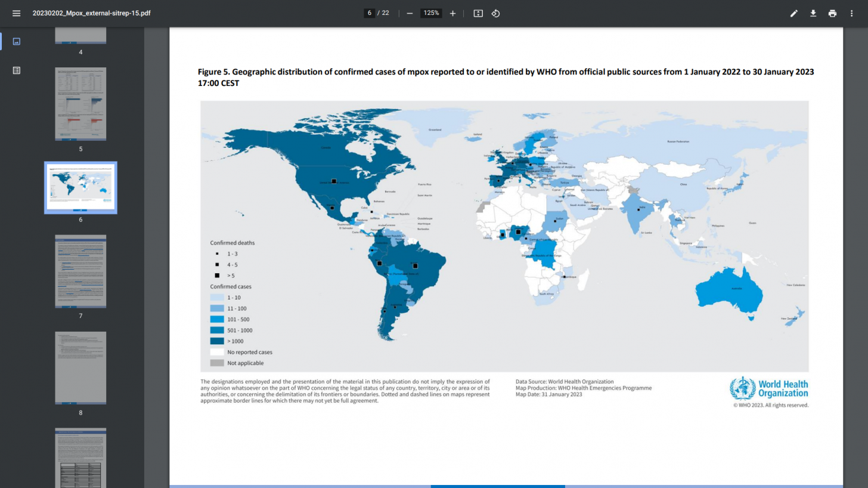Select page 5 thumbnail
Viewport: 868px width, 488px height.
click(x=80, y=104)
